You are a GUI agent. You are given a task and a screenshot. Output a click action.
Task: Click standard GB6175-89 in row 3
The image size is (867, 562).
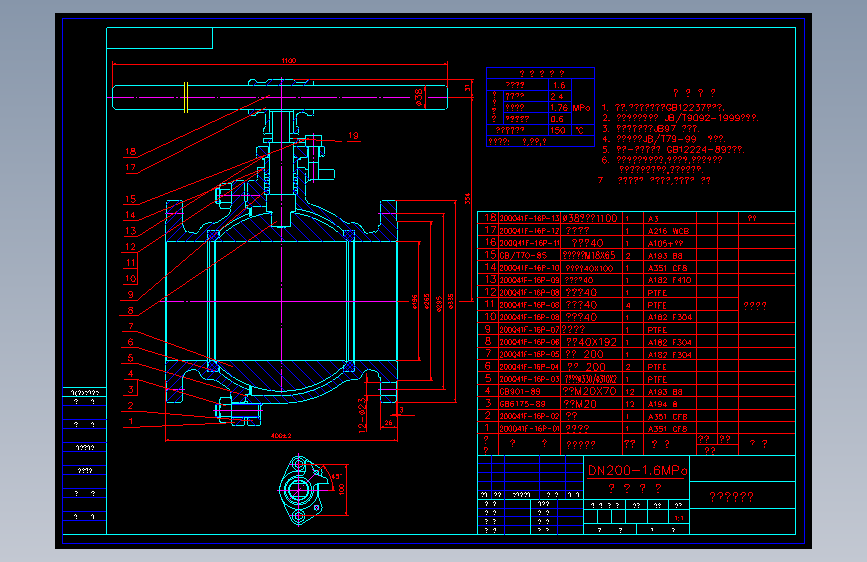(x=522, y=404)
